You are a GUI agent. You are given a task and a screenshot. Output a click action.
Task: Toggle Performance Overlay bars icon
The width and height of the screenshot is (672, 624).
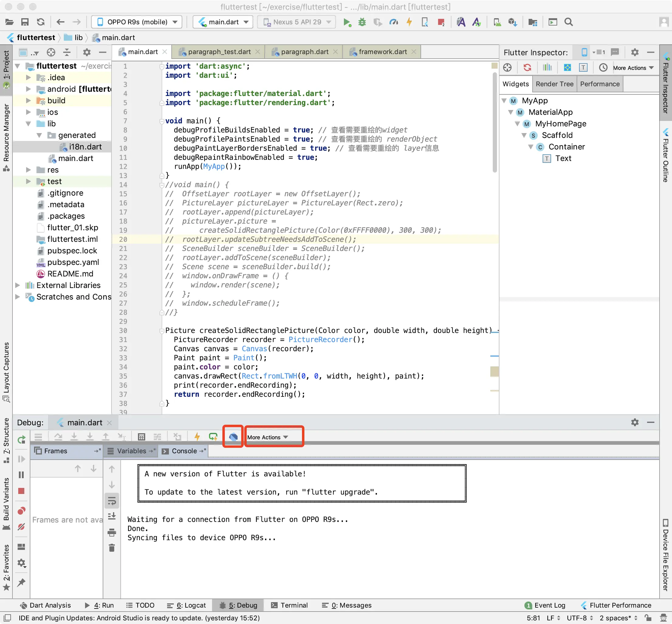pos(547,67)
